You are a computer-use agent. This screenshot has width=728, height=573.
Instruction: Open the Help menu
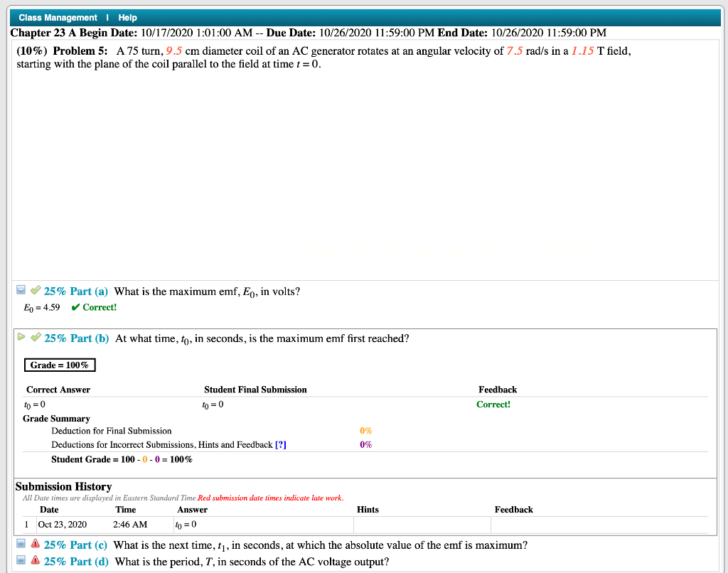coord(127,17)
